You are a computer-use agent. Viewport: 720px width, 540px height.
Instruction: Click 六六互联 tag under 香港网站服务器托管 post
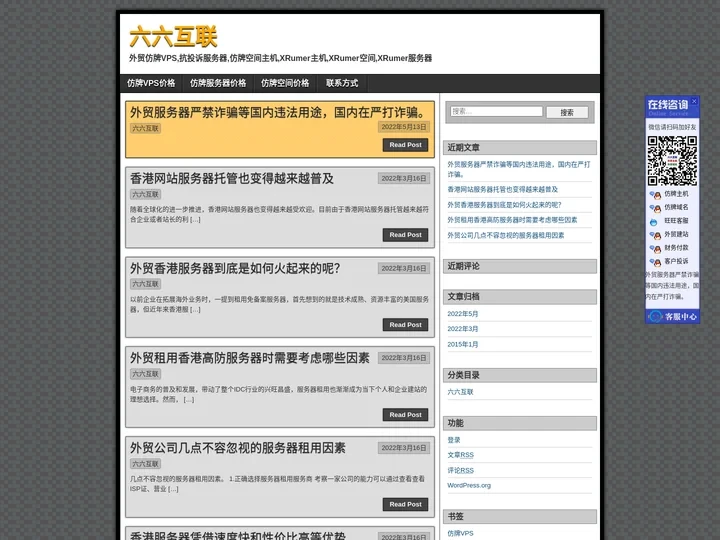[x=146, y=194]
